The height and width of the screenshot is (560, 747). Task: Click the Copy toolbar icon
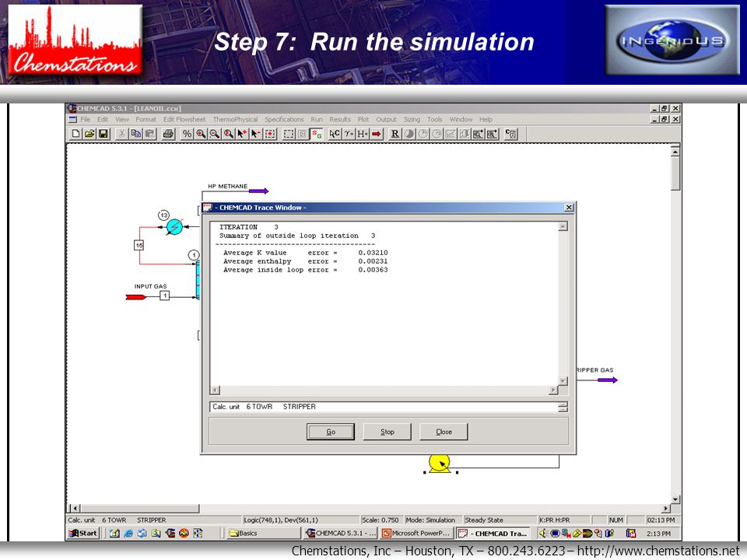pyautogui.click(x=135, y=134)
